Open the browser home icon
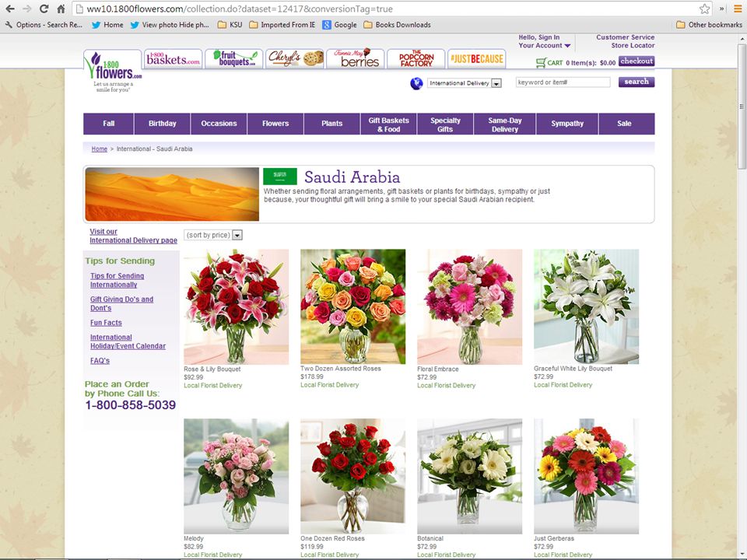Viewport: 747px width, 560px height. point(61,9)
